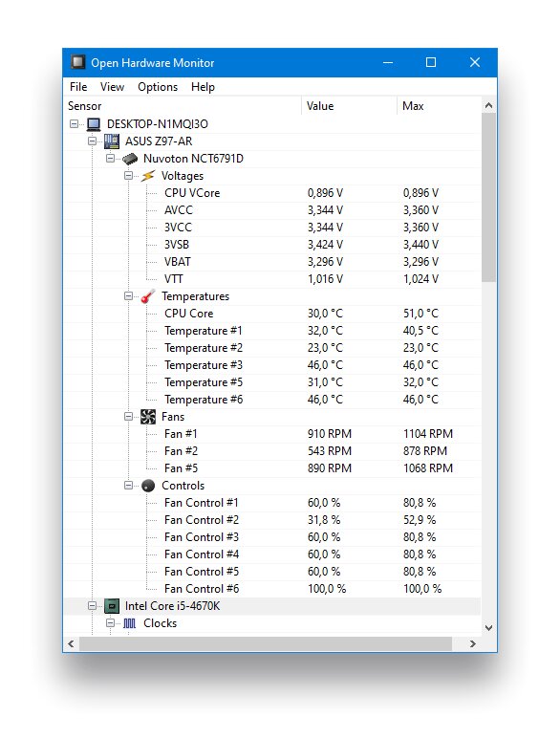Click the horizontal scrollbar left arrow
The height and width of the screenshot is (739, 560).
pyautogui.click(x=71, y=643)
